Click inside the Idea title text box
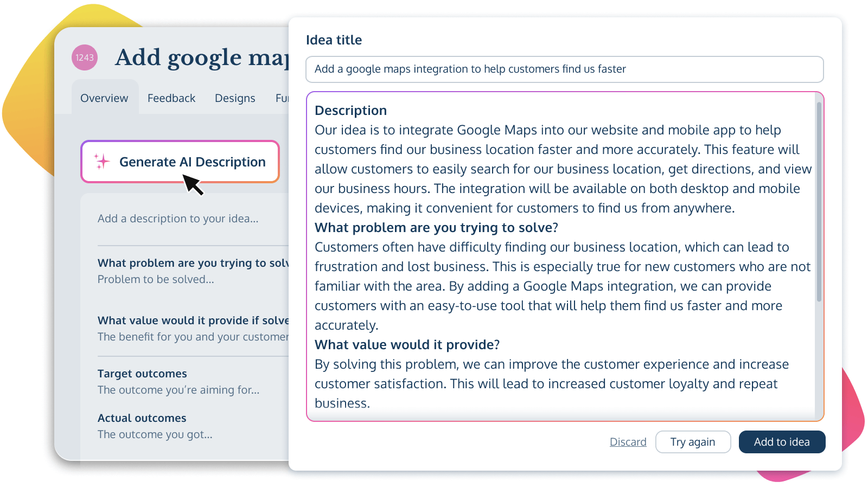This screenshot has height=488, width=868. 564,69
